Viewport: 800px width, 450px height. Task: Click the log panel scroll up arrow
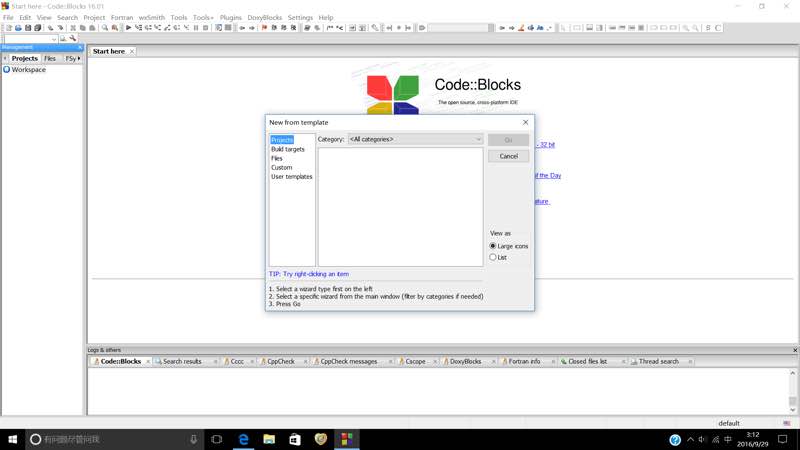(x=792, y=373)
